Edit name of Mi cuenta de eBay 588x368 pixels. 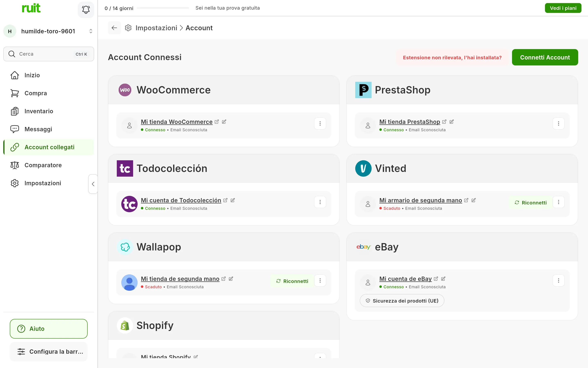pyautogui.click(x=443, y=279)
